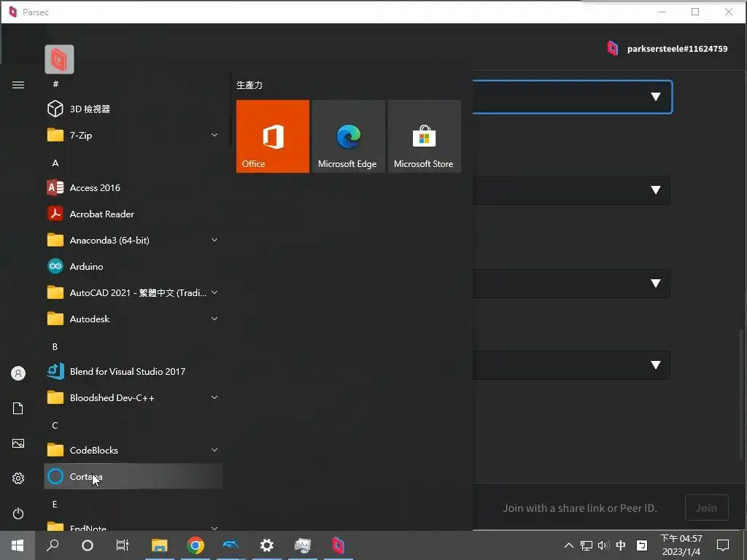Open the highlighted top Parsec dropdown
The width and height of the screenshot is (747, 560).
coord(572,97)
